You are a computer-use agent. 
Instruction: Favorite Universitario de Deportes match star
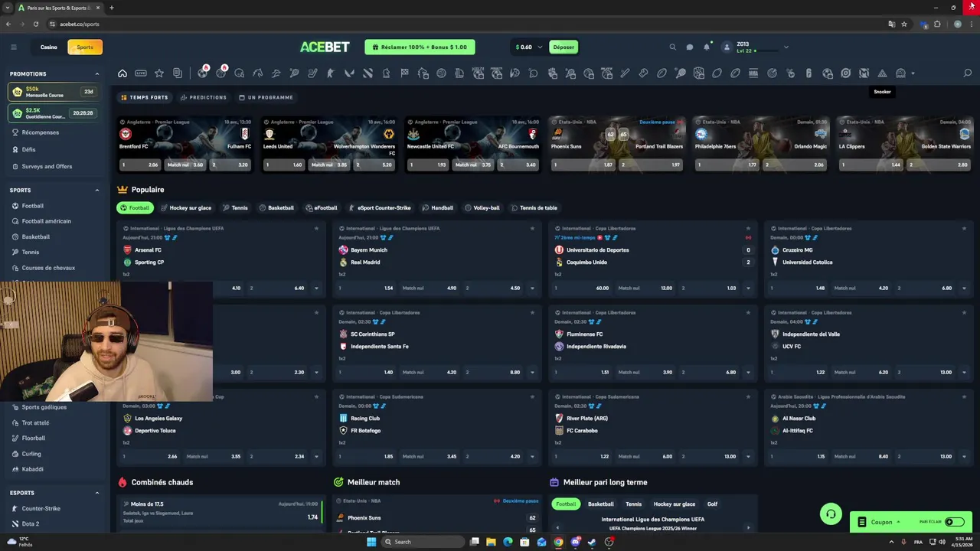(x=748, y=228)
